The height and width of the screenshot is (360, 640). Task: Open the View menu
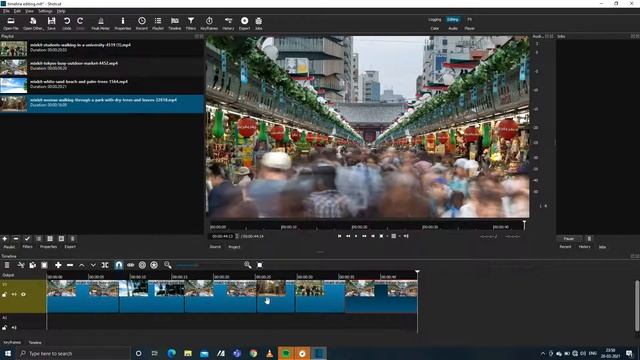coord(29,11)
